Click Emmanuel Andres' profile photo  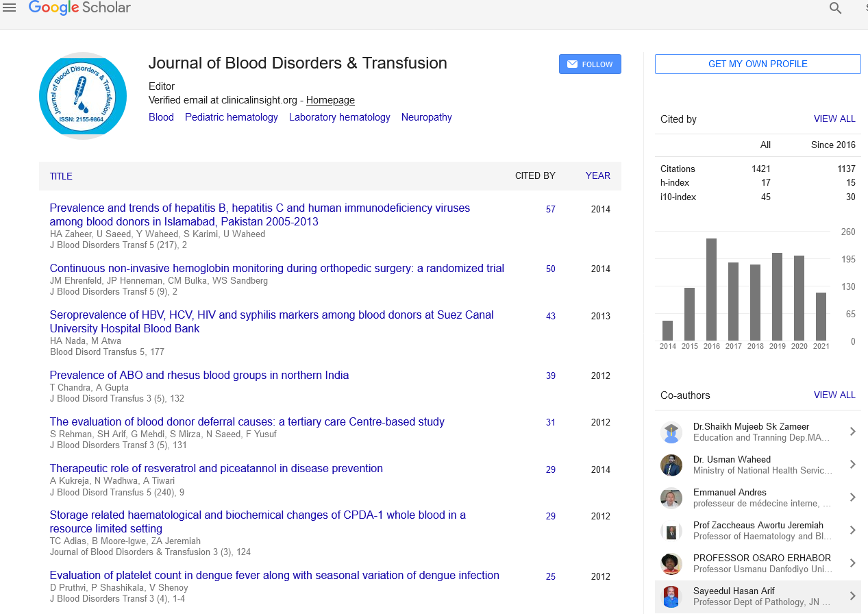click(x=671, y=498)
